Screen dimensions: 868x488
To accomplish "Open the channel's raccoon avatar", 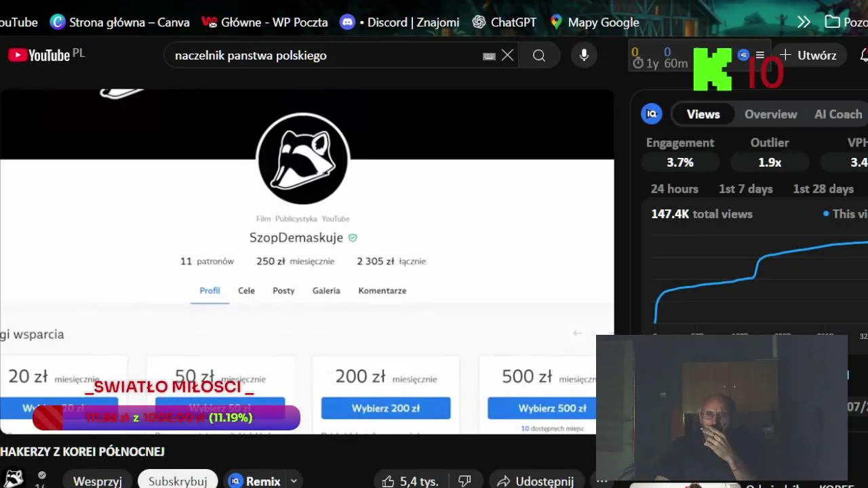I will (14, 479).
